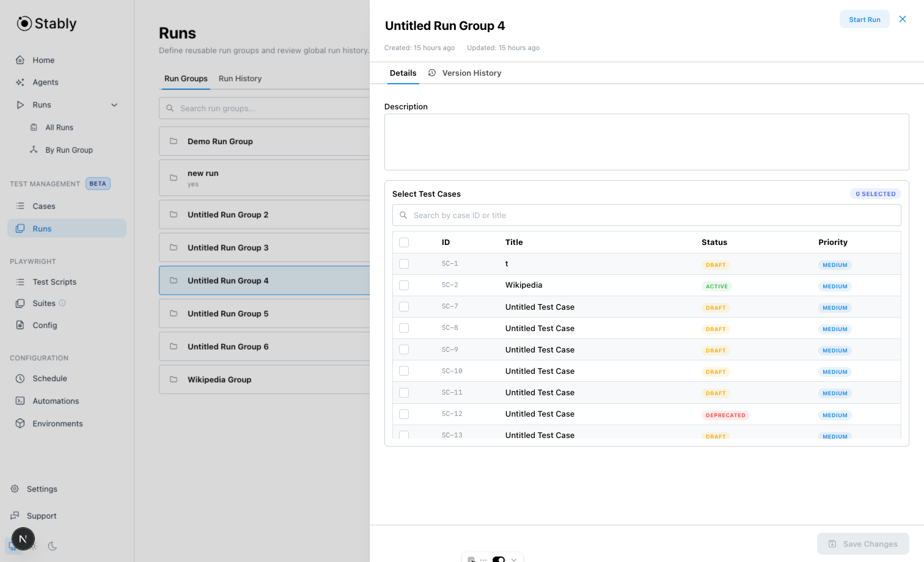
Task: Switch to the Run History tab
Action: pos(240,78)
